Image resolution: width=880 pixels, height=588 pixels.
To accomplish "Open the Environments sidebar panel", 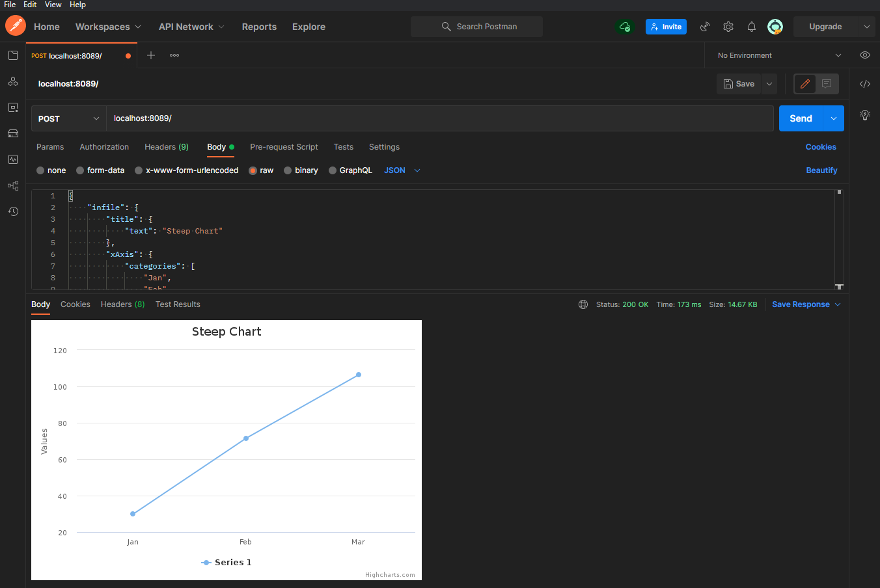I will point(13,107).
